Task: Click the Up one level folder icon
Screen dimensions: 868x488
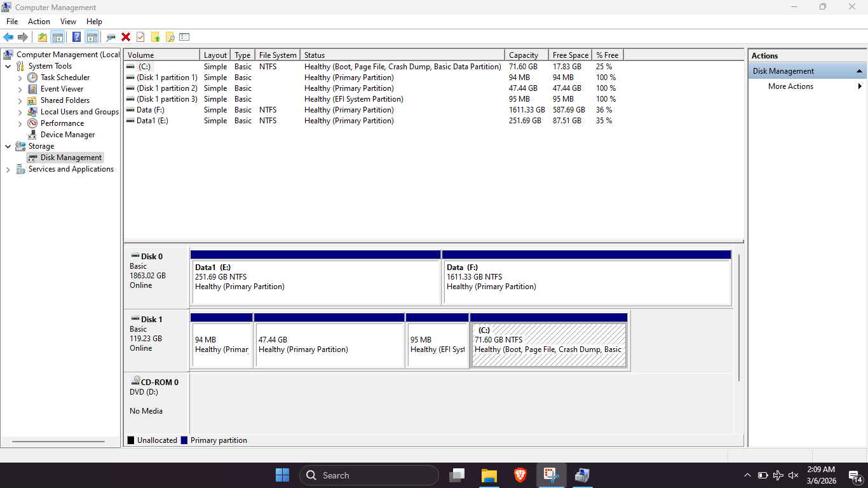Action: click(x=42, y=37)
